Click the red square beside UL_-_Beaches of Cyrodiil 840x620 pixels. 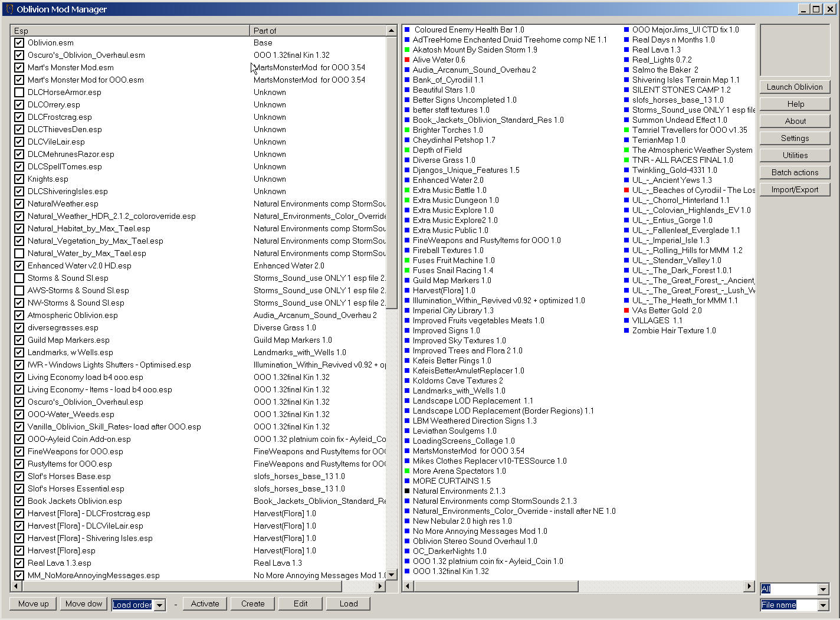point(626,190)
